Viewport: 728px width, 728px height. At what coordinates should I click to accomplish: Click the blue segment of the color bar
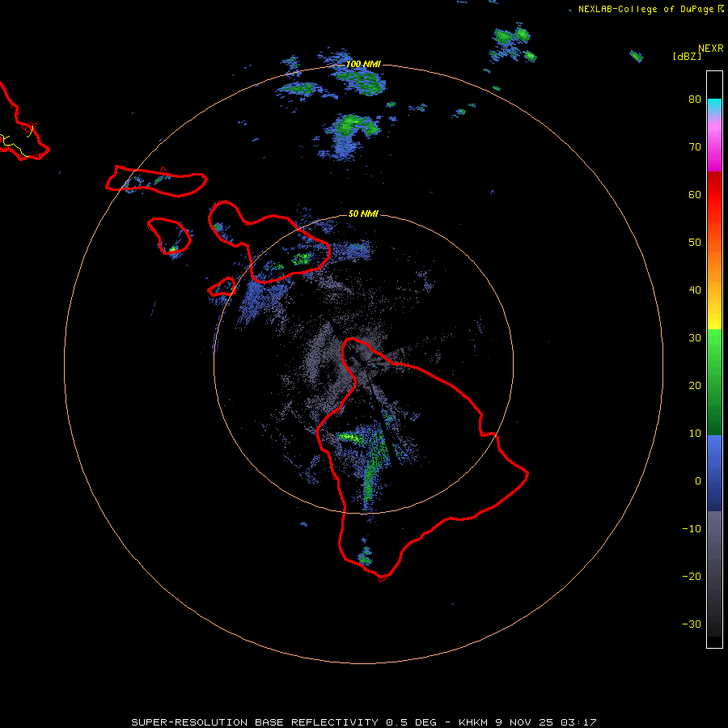(714, 472)
